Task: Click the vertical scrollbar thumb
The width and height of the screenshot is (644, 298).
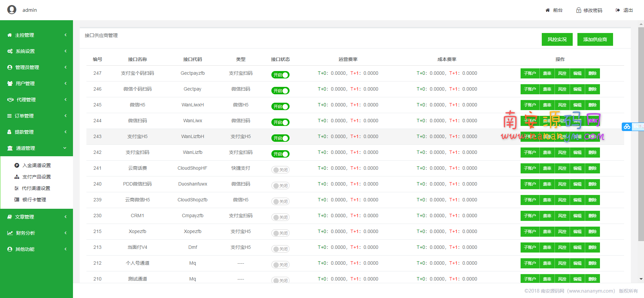Action: 641,134
